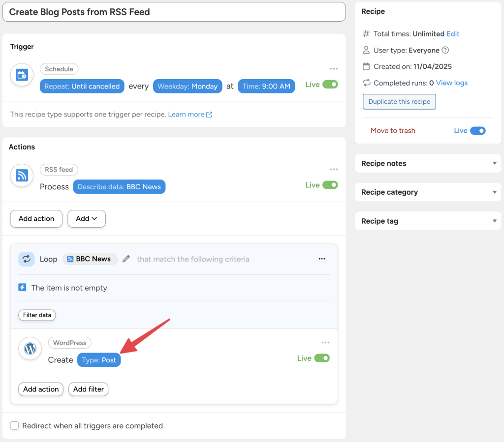Click the RSS feed action icon
The height and width of the screenshot is (442, 504).
21,176
